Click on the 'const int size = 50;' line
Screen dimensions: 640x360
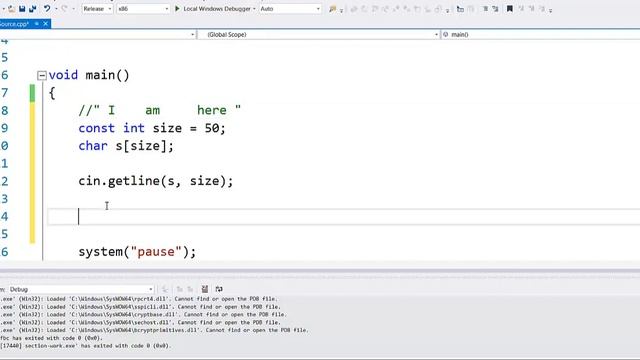pos(152,128)
